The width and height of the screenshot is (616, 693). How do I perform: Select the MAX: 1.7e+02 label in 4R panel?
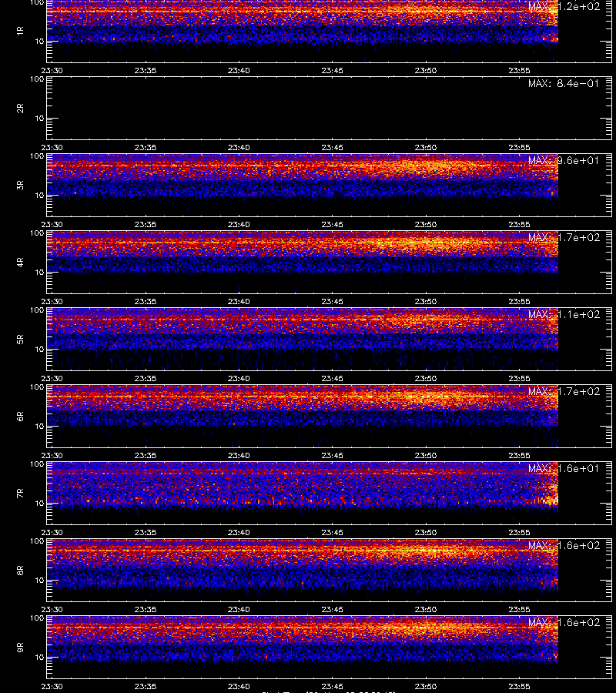click(564, 237)
